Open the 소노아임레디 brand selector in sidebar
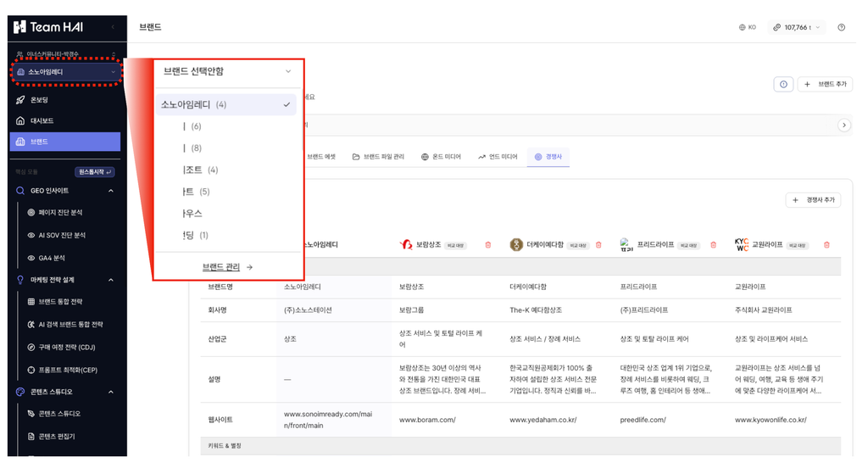 tap(66, 72)
